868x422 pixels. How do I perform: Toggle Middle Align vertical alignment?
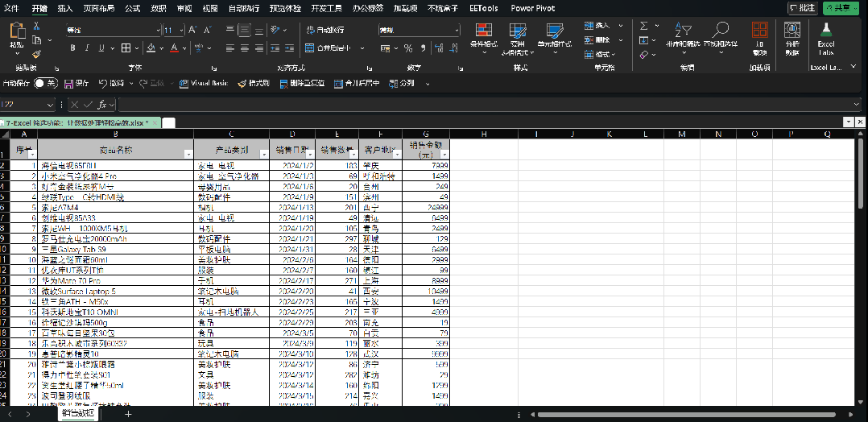[245, 30]
